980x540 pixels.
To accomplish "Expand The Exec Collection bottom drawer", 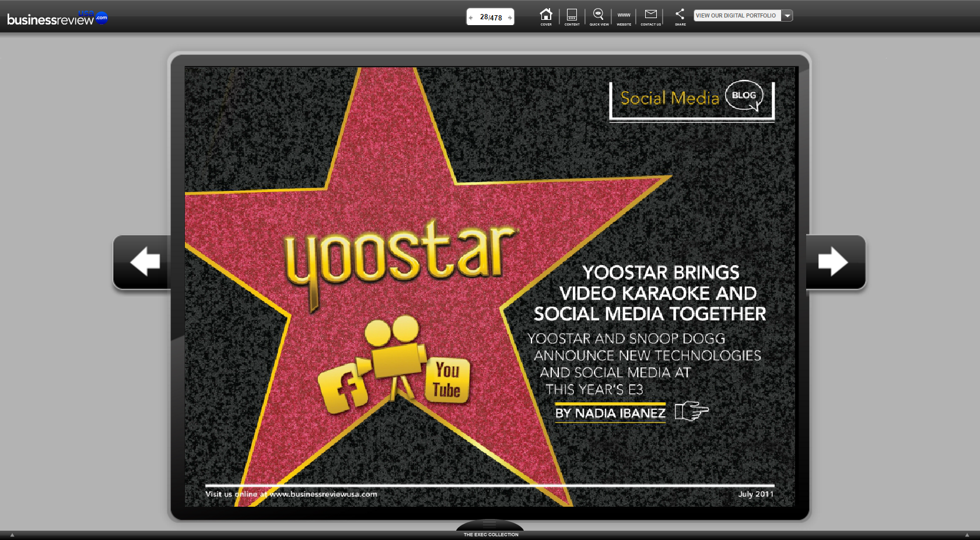I will click(490, 528).
